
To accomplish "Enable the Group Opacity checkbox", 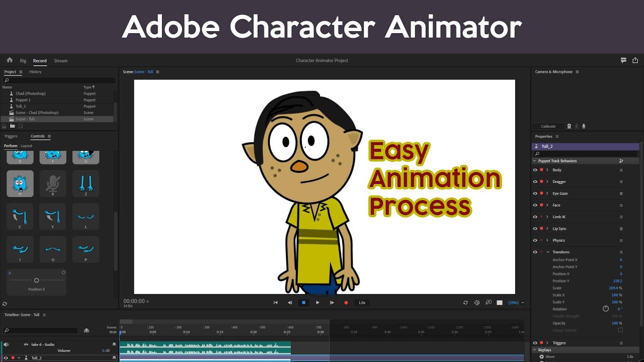I will click(x=620, y=330).
